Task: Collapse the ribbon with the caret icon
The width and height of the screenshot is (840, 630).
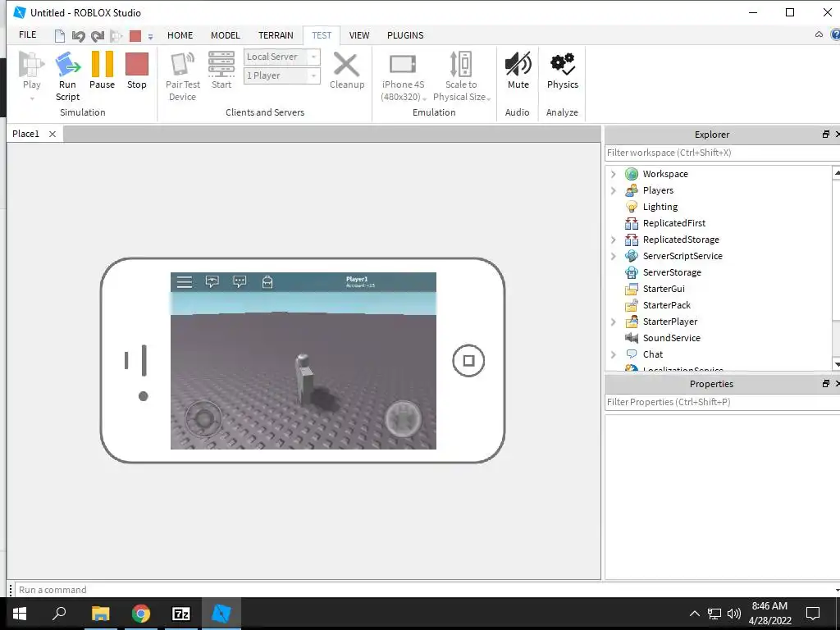Action: (819, 34)
